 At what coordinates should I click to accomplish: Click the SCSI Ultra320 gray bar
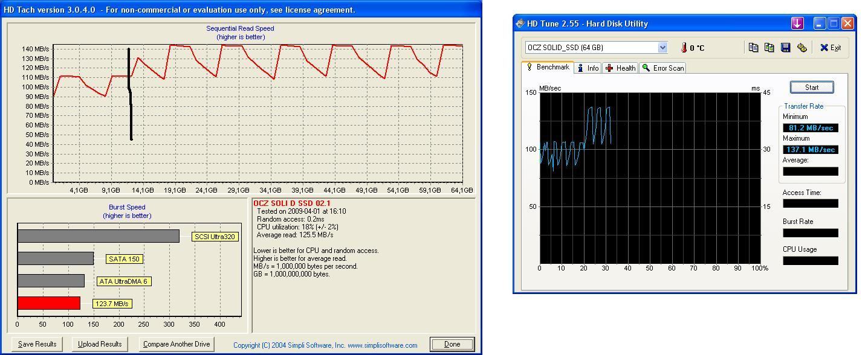coord(99,236)
